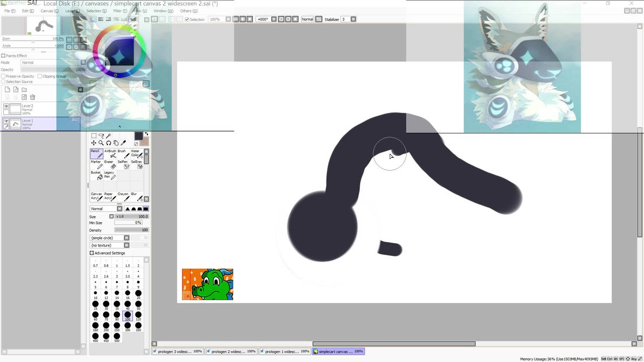Open the layer Mode dropdown
The height and width of the screenshot is (362, 644).
point(83,63)
